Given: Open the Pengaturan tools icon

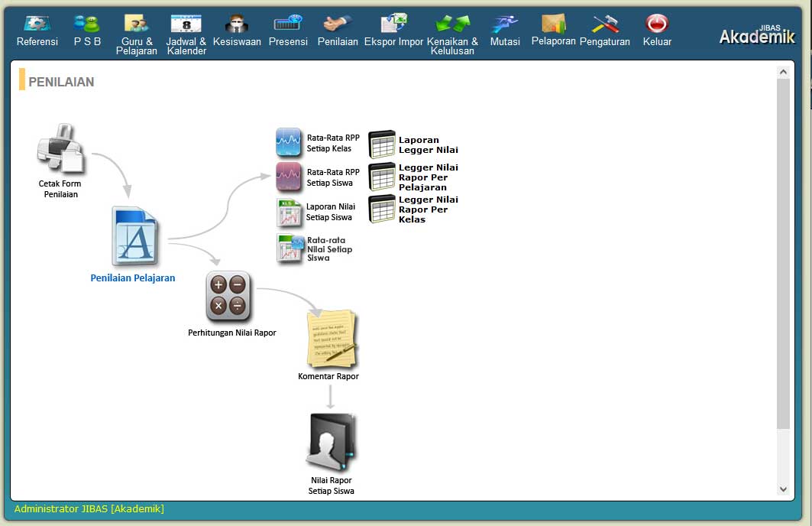Looking at the screenshot, I should (605, 24).
